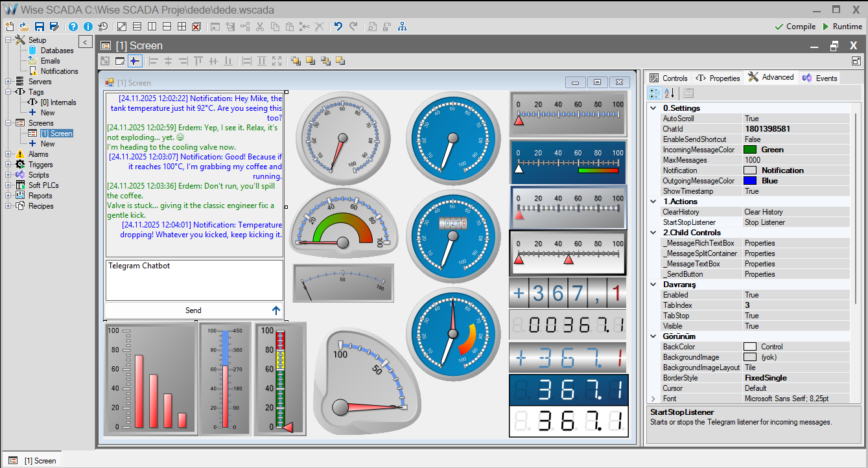The image size is (868, 468).
Task: Open the Help question mark icon
Action: click(x=73, y=27)
